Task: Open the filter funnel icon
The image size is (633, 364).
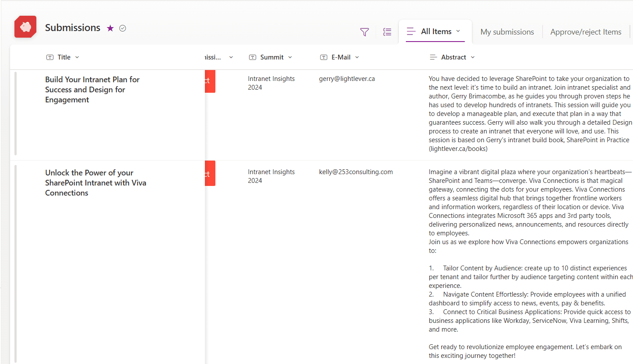Action: tap(364, 32)
